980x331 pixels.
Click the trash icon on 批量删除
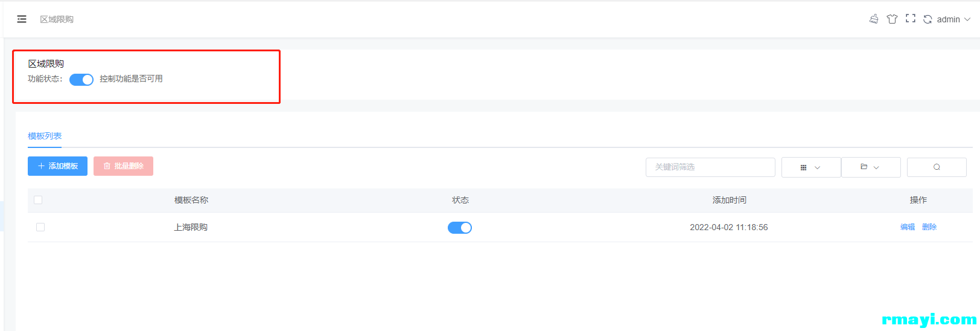coord(107,166)
